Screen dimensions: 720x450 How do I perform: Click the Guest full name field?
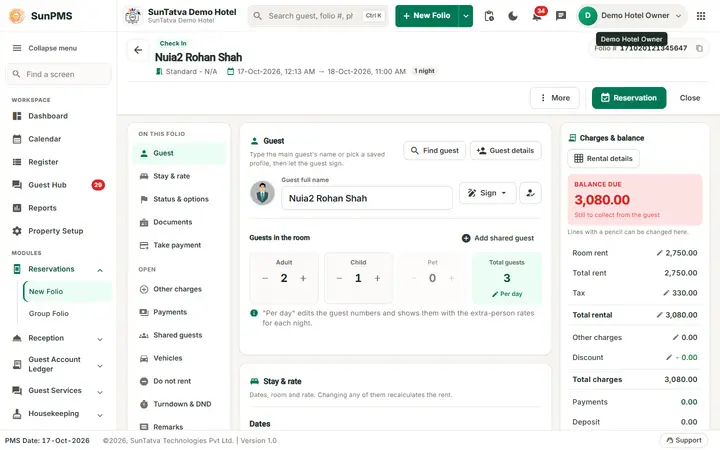tap(366, 198)
